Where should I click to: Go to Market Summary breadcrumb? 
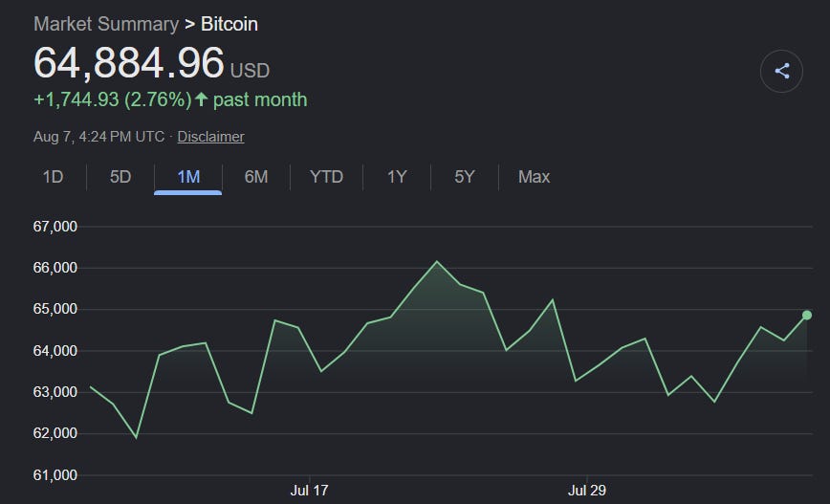(106, 24)
